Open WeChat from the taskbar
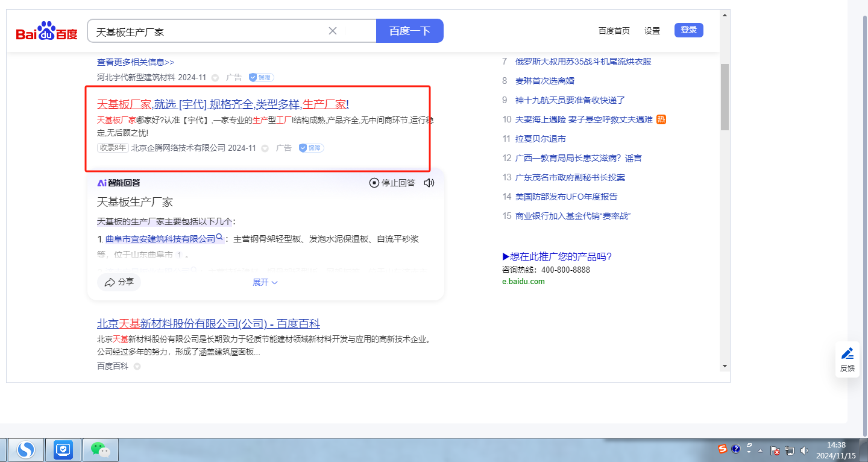Image resolution: width=868 pixels, height=462 pixels. point(100,449)
